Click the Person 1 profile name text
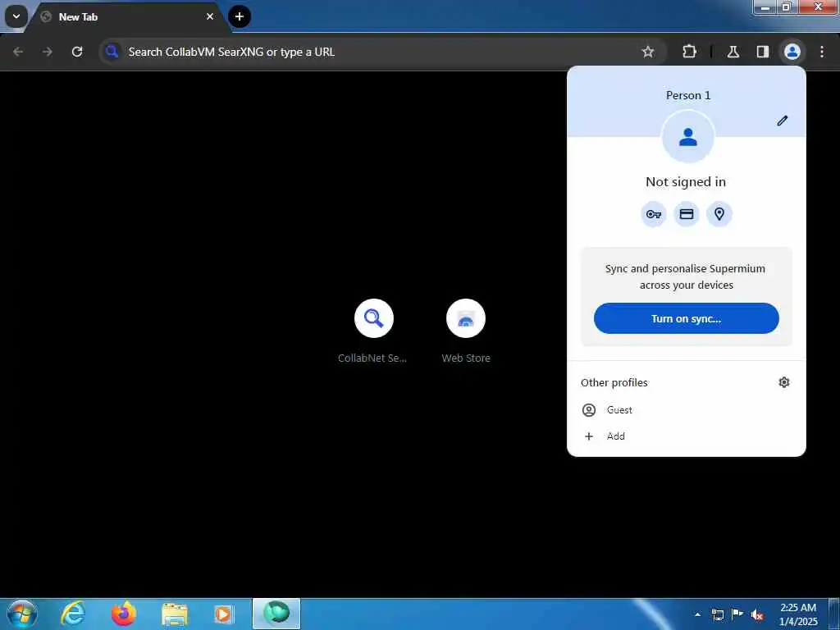The image size is (840, 630). pos(688,95)
